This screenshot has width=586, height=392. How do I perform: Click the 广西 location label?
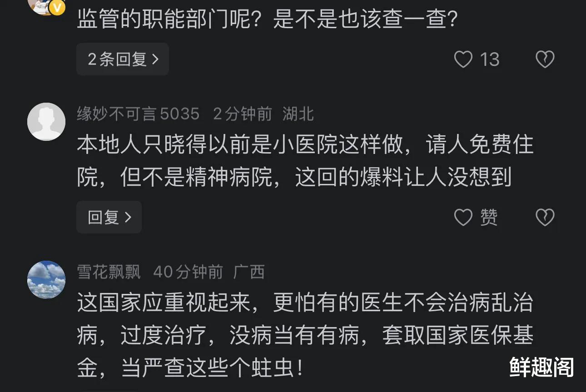249,272
